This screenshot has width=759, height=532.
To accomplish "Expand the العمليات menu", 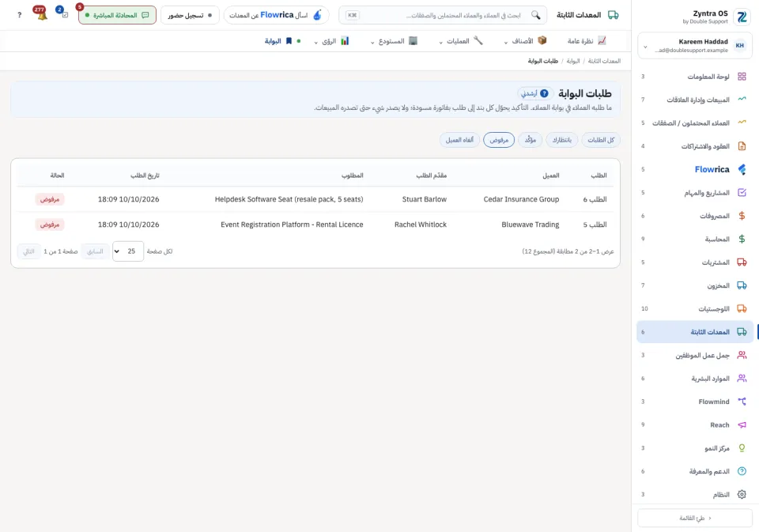I will tap(461, 41).
